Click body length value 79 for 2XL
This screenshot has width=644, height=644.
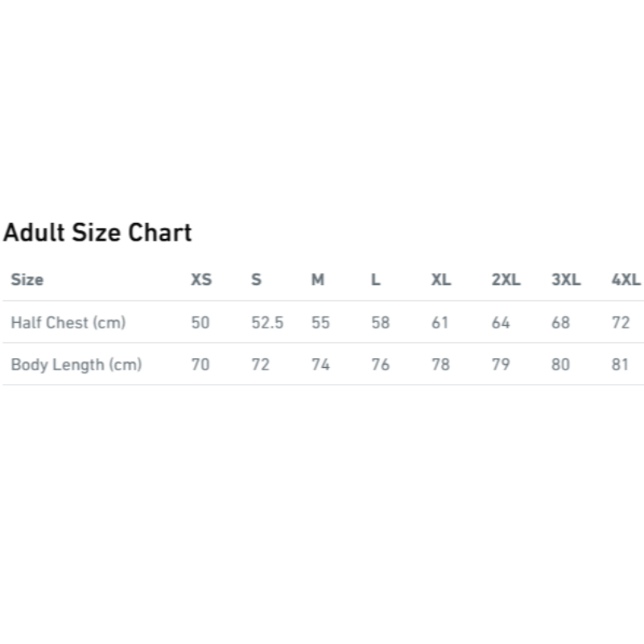point(501,365)
